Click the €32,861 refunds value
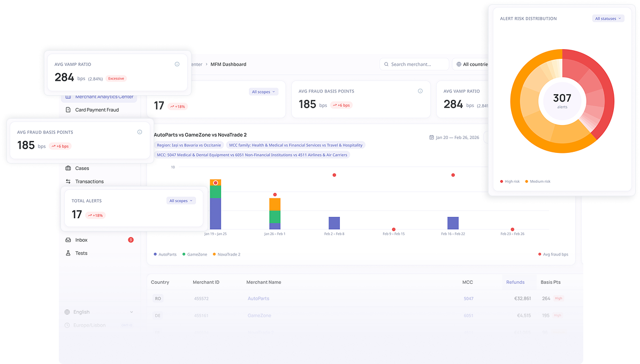 pos(522,298)
